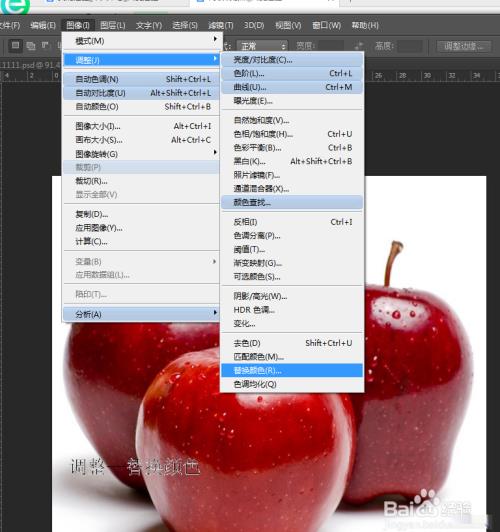This screenshot has width=500, height=532.
Task: Open 阈值(T)... adjustment
Action: tap(292, 249)
